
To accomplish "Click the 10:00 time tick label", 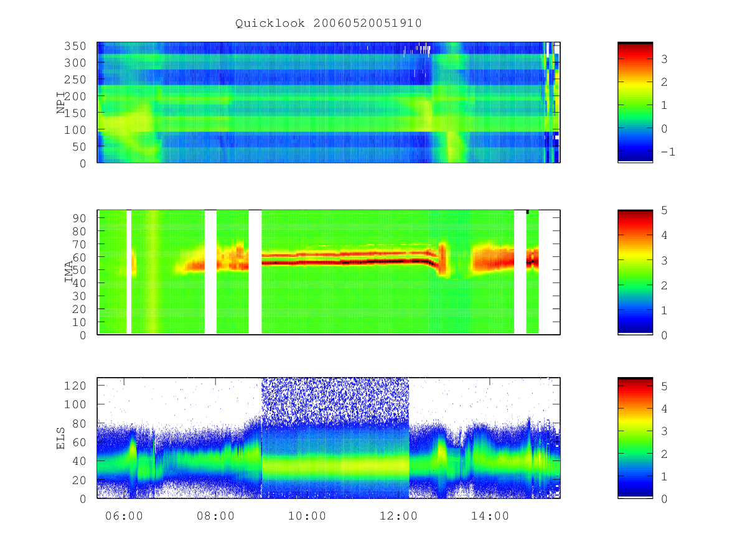I will pos(307,516).
